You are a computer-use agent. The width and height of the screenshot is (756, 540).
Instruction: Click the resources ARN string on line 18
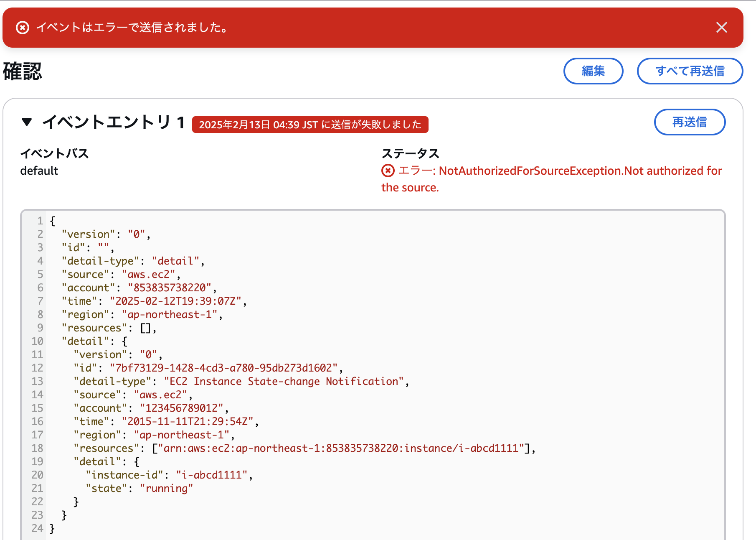tap(341, 448)
